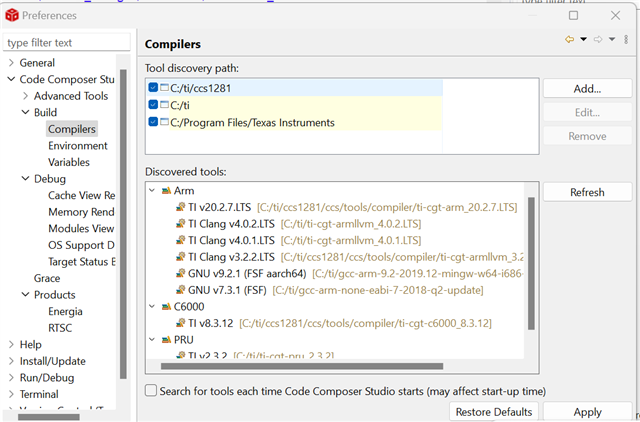Focus the type filter text field
The image size is (640, 422).
(67, 42)
